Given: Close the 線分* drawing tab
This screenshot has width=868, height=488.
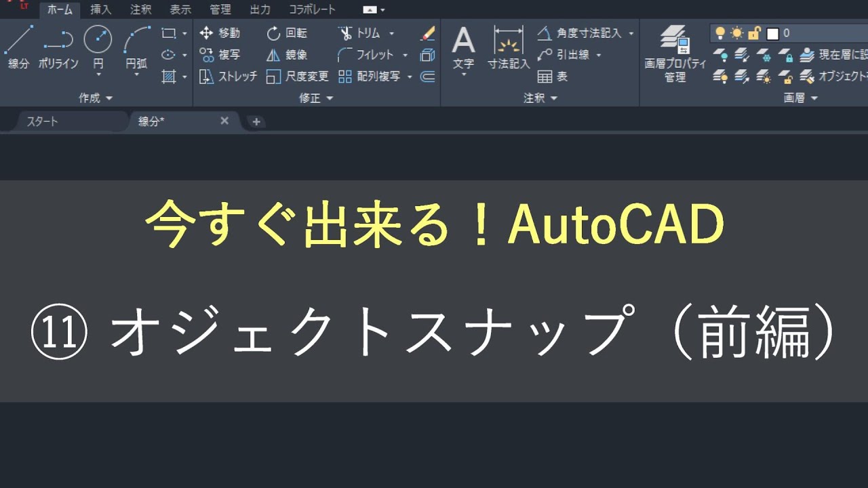Looking at the screenshot, I should [x=224, y=121].
